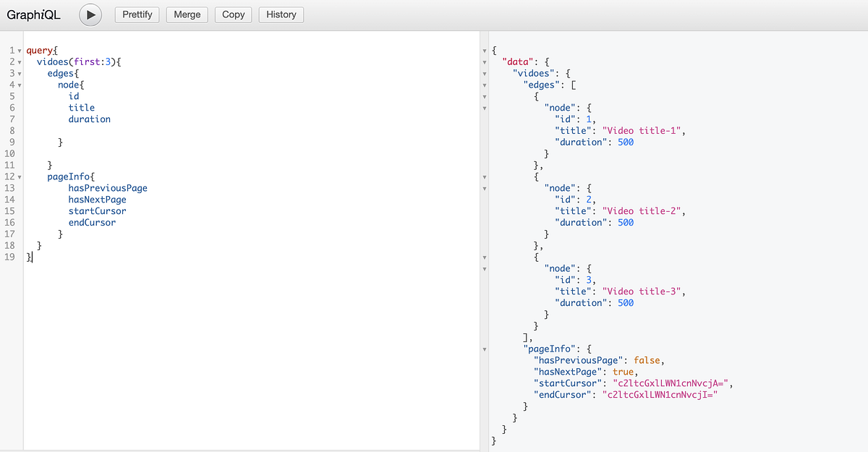Click the Merge button
Image resolution: width=868 pixels, height=452 pixels.
point(187,14)
